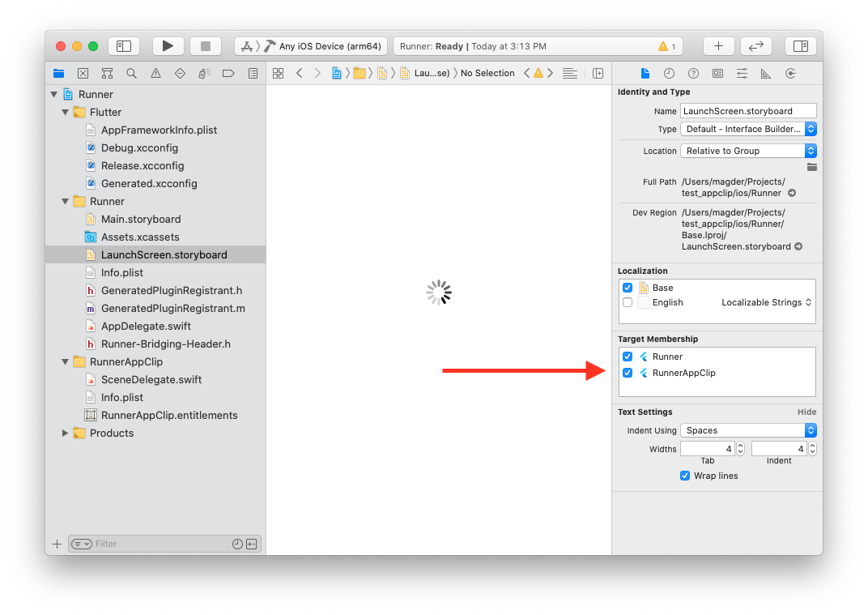Enable English localization checkbox
Viewport: 868px width, 615px height.
tap(628, 302)
